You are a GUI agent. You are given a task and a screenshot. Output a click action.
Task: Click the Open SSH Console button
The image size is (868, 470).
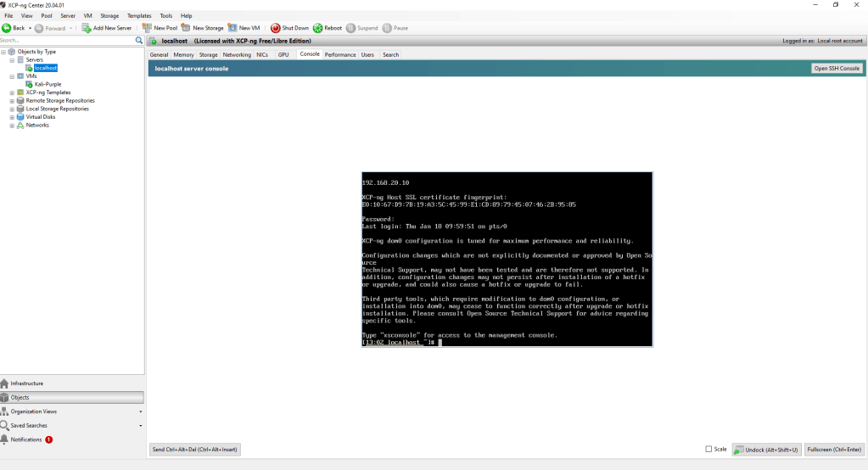point(837,68)
